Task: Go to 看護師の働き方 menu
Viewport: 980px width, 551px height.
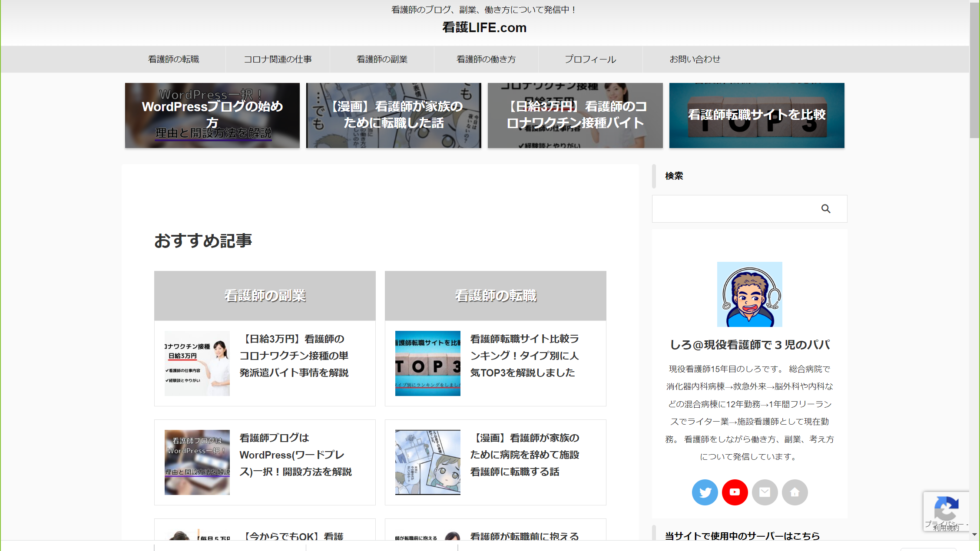Action: (x=486, y=59)
